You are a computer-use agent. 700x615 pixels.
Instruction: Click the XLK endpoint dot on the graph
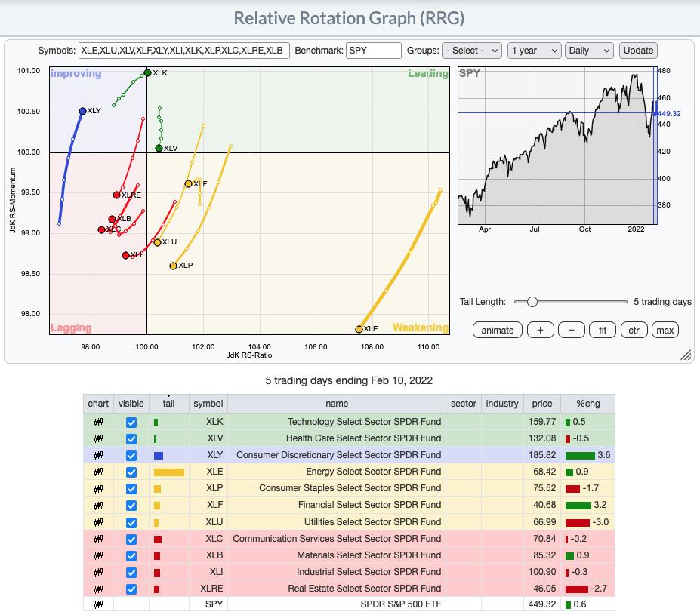(x=147, y=72)
